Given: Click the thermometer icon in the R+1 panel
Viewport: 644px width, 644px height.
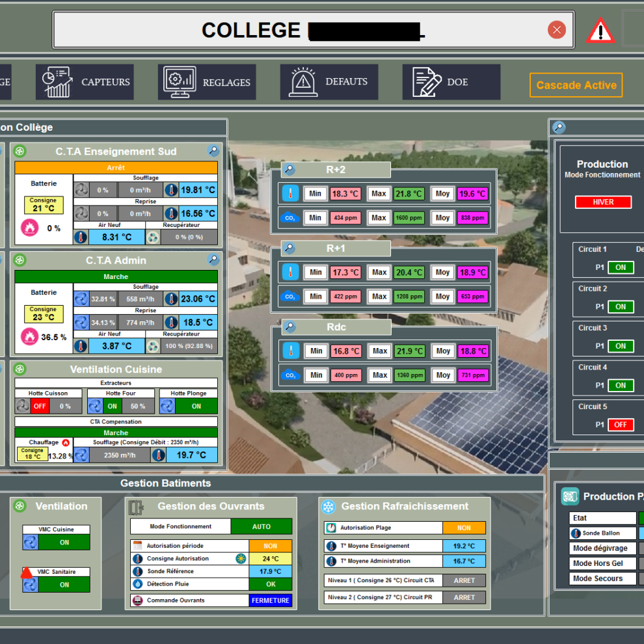Looking at the screenshot, I should (x=289, y=272).
